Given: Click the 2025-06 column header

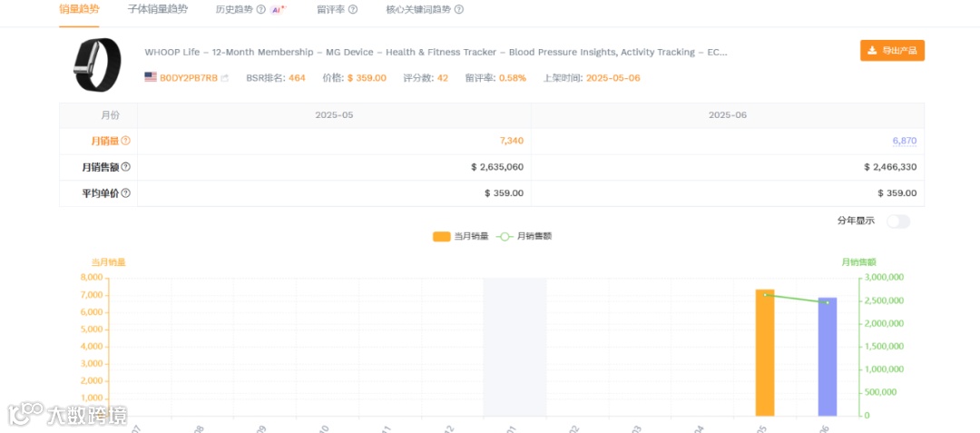Looking at the screenshot, I should tap(728, 115).
